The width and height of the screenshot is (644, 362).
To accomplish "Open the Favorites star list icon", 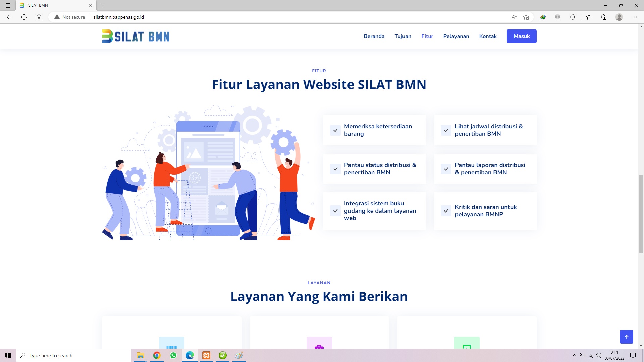I will (x=589, y=17).
